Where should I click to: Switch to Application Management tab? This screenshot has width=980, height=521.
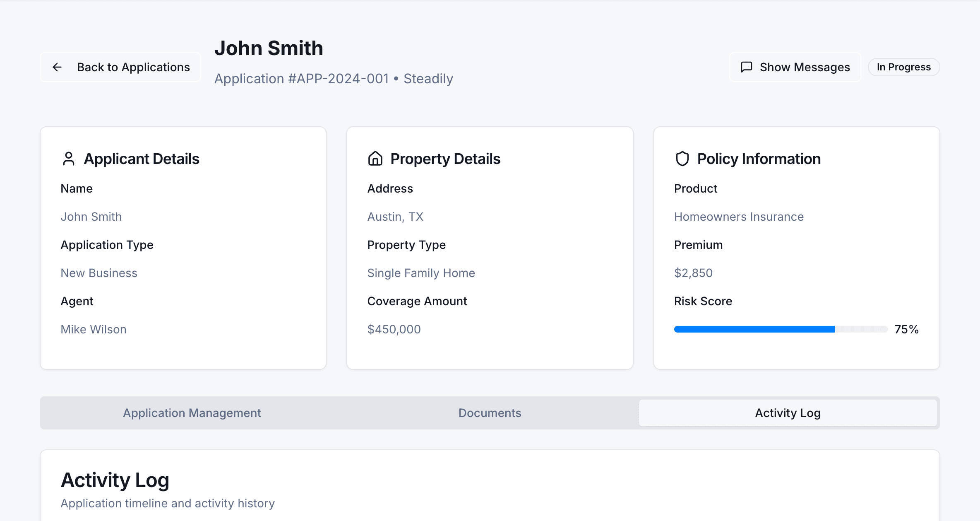click(x=192, y=413)
